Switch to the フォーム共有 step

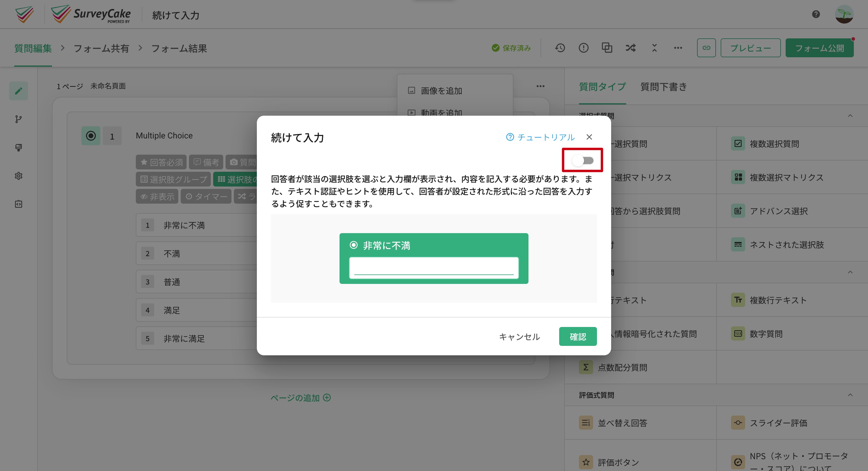[101, 48]
